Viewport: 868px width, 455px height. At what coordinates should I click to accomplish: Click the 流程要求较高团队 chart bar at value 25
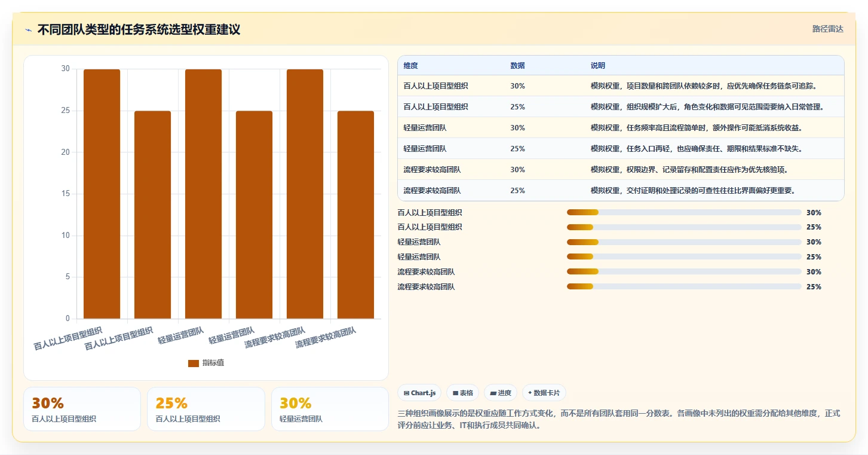click(355, 215)
